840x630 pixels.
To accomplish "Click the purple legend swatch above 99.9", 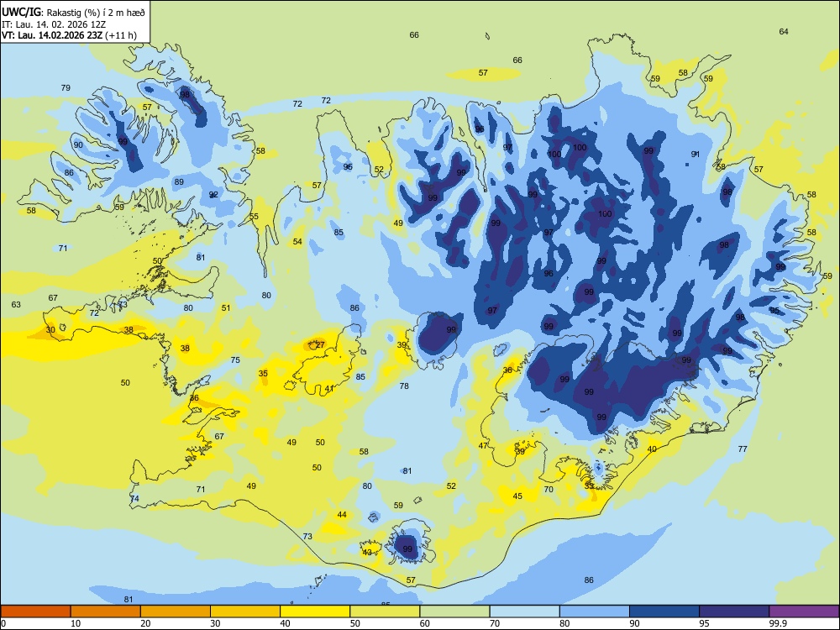I will (804, 612).
